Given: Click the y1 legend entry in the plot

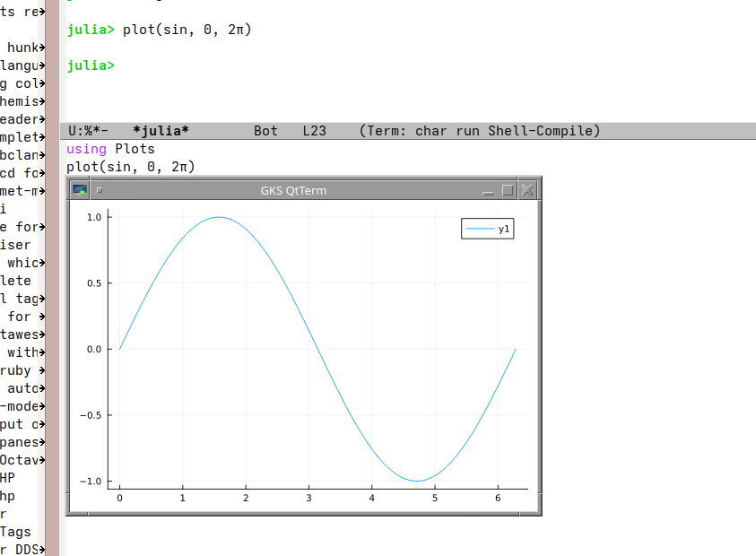Looking at the screenshot, I should pyautogui.click(x=488, y=229).
